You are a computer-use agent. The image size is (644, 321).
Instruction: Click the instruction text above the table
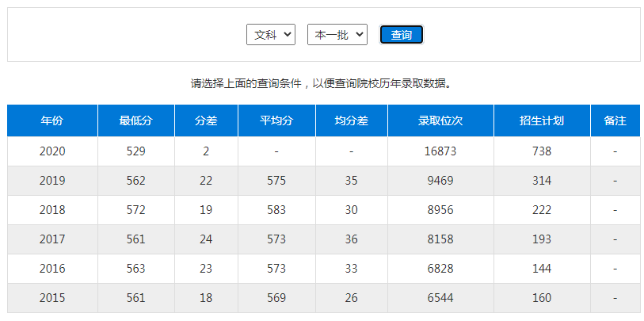point(322,83)
